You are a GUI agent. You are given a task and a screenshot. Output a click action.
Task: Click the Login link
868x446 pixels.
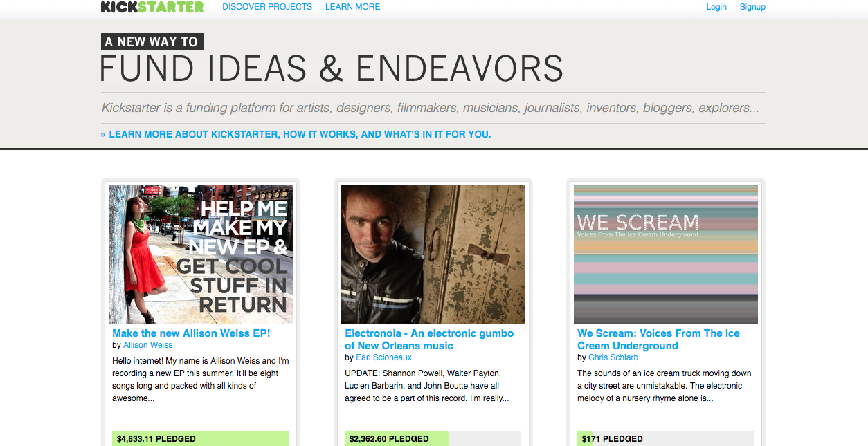[x=716, y=7]
